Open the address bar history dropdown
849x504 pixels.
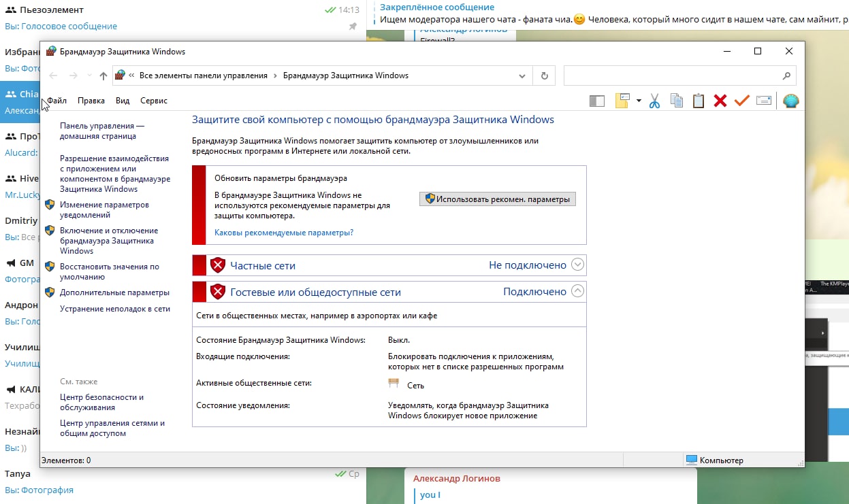[x=522, y=75]
